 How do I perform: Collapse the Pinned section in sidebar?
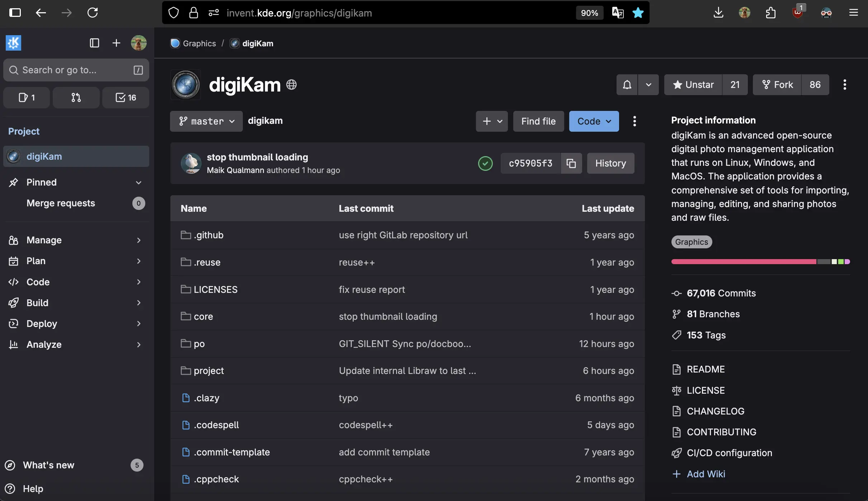(139, 182)
